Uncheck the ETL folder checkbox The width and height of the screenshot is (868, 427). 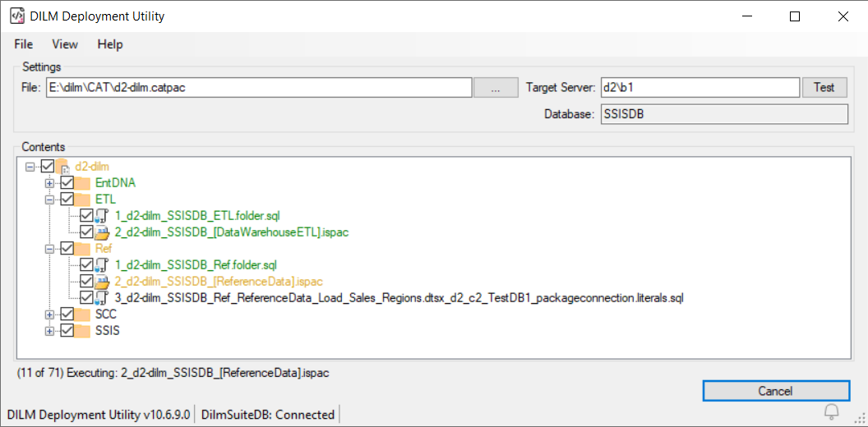67,199
